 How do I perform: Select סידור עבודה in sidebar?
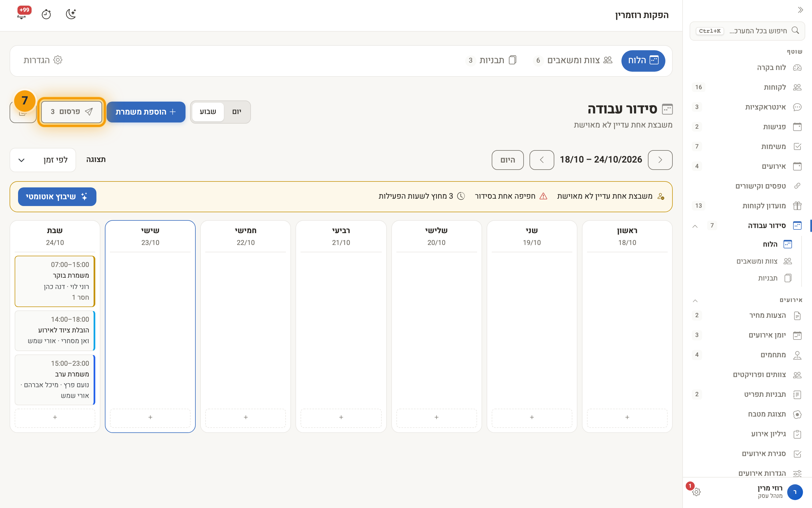(767, 225)
